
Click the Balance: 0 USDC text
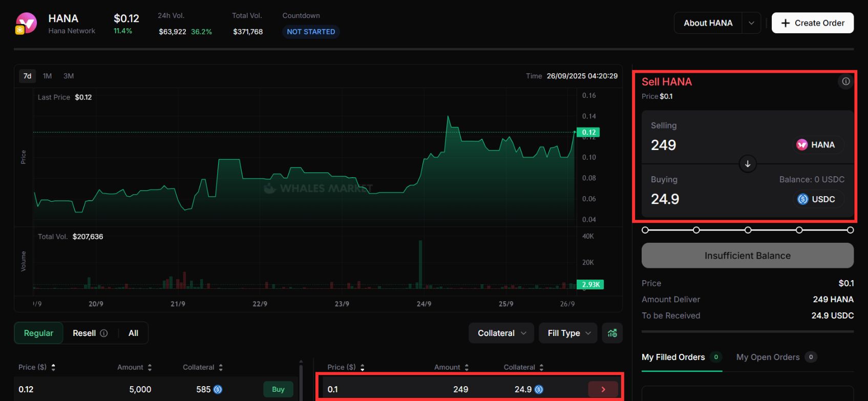(812, 180)
